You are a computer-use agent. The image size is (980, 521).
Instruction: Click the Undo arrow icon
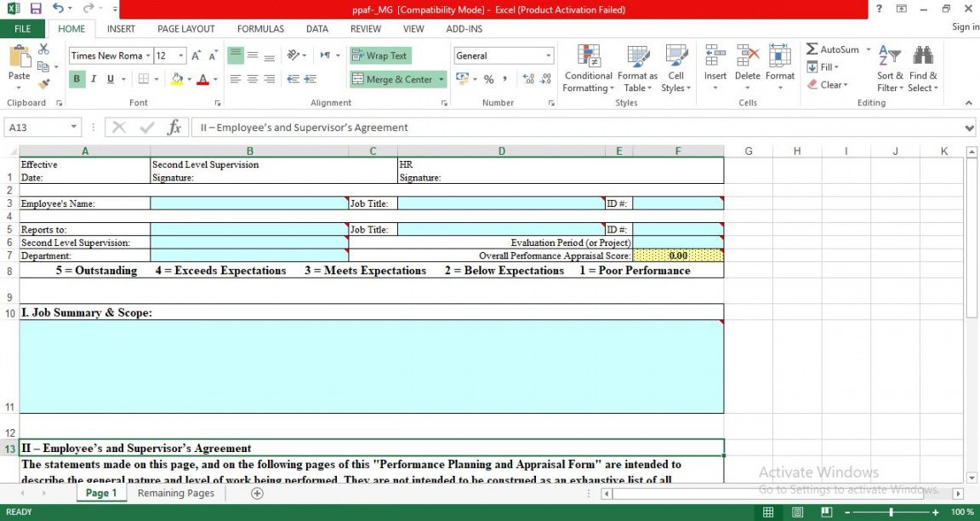coord(58,9)
